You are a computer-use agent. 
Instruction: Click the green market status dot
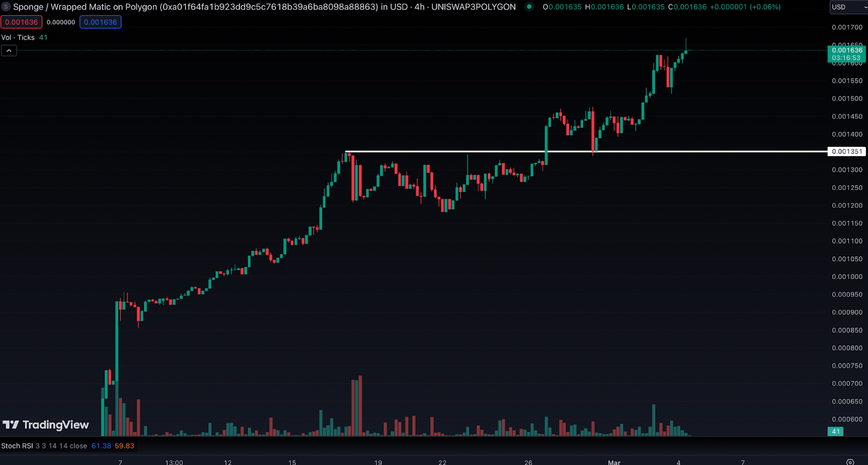(x=529, y=7)
